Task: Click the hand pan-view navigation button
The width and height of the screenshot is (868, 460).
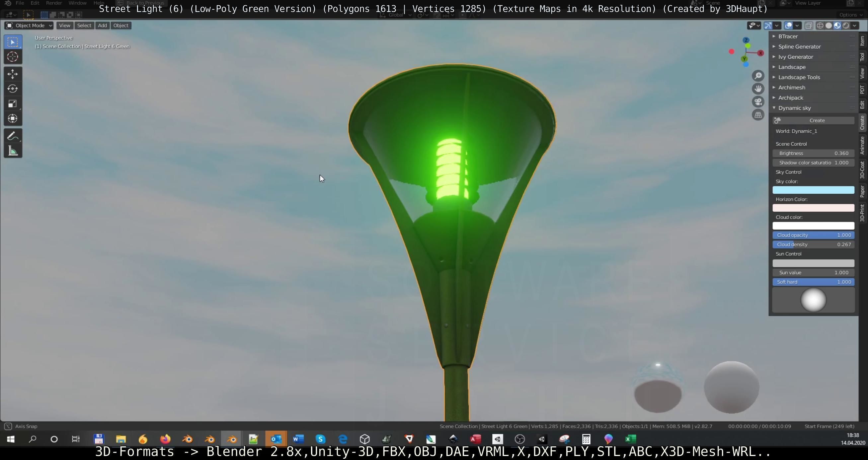Action: click(x=758, y=89)
